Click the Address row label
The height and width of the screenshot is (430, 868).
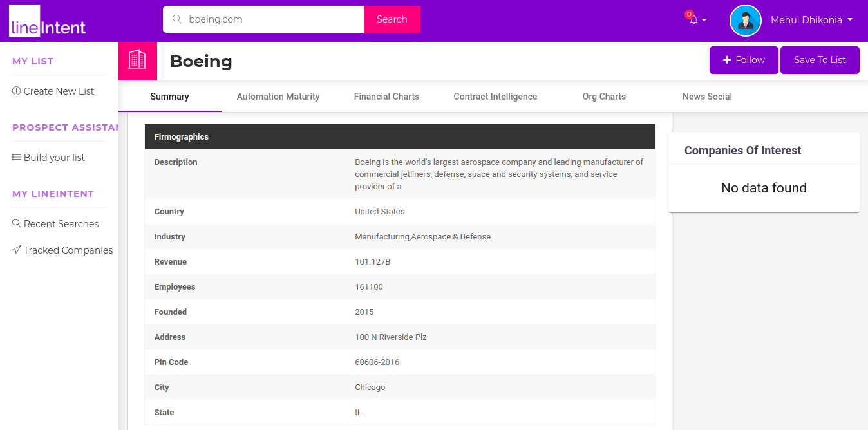coord(170,337)
